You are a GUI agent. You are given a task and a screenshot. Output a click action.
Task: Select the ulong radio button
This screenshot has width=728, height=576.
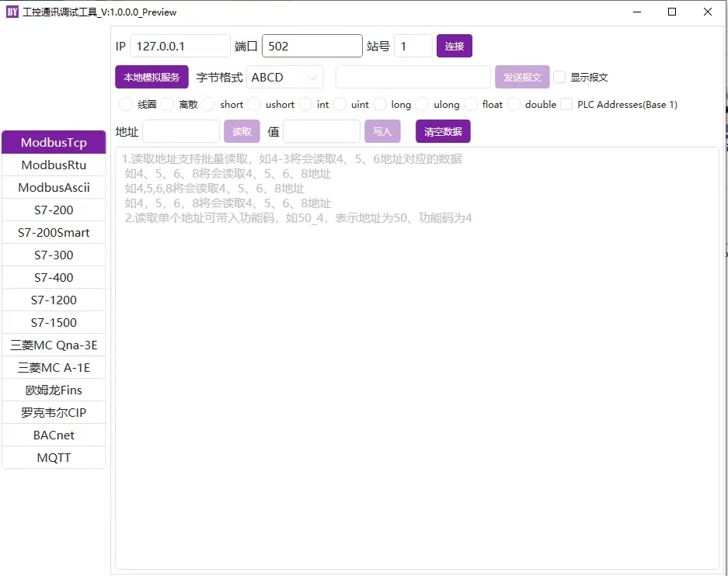coord(422,104)
